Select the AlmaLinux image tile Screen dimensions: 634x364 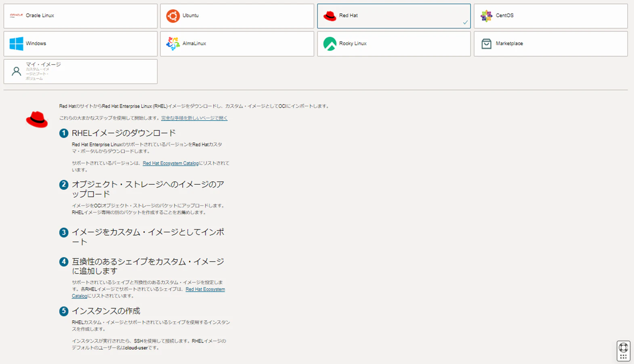[237, 44]
